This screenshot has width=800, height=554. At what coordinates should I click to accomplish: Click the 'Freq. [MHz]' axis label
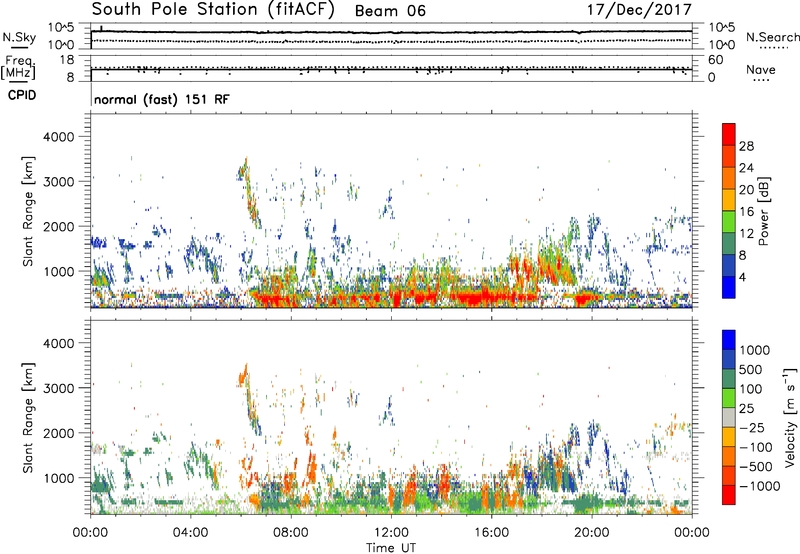click(19, 68)
